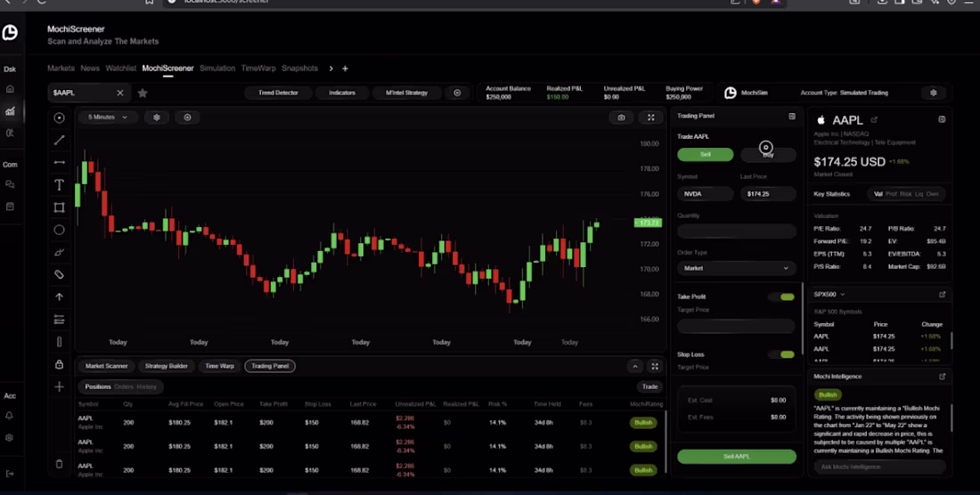Switch to the News tab
The image size is (980, 495).
click(90, 69)
